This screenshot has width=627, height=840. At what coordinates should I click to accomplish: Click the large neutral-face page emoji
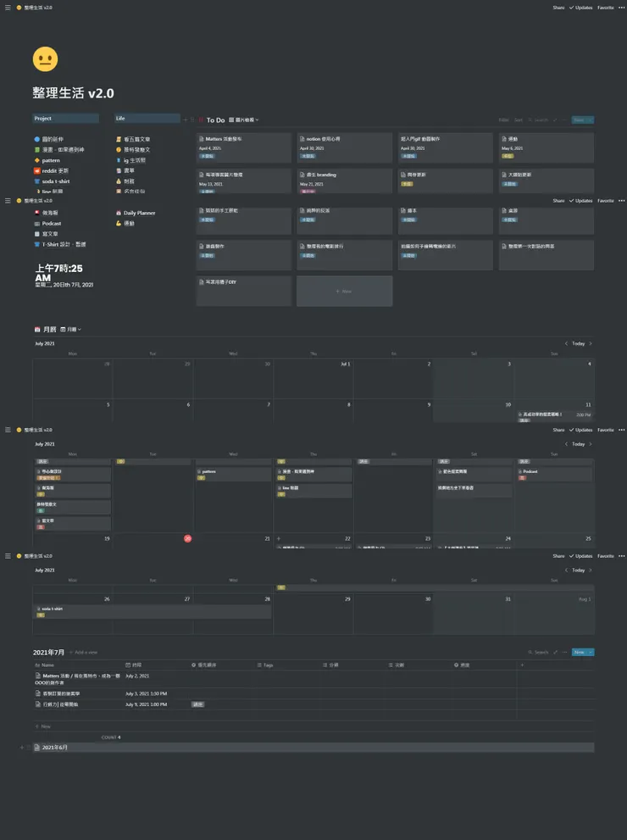coord(45,59)
